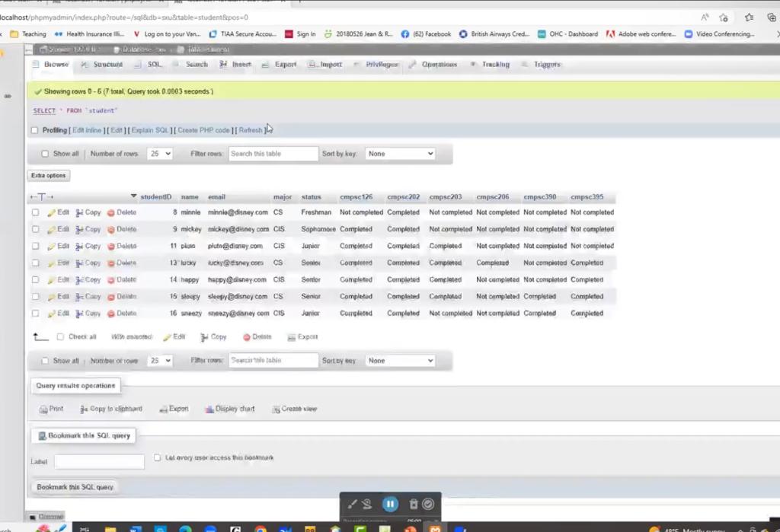Click the Create view icon

coord(276,409)
